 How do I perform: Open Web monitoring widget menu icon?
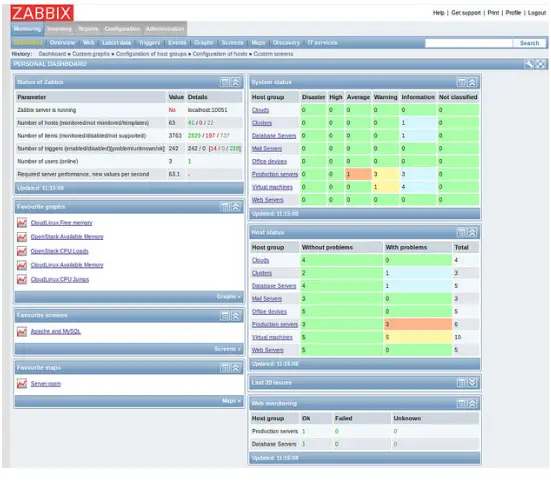(x=461, y=404)
